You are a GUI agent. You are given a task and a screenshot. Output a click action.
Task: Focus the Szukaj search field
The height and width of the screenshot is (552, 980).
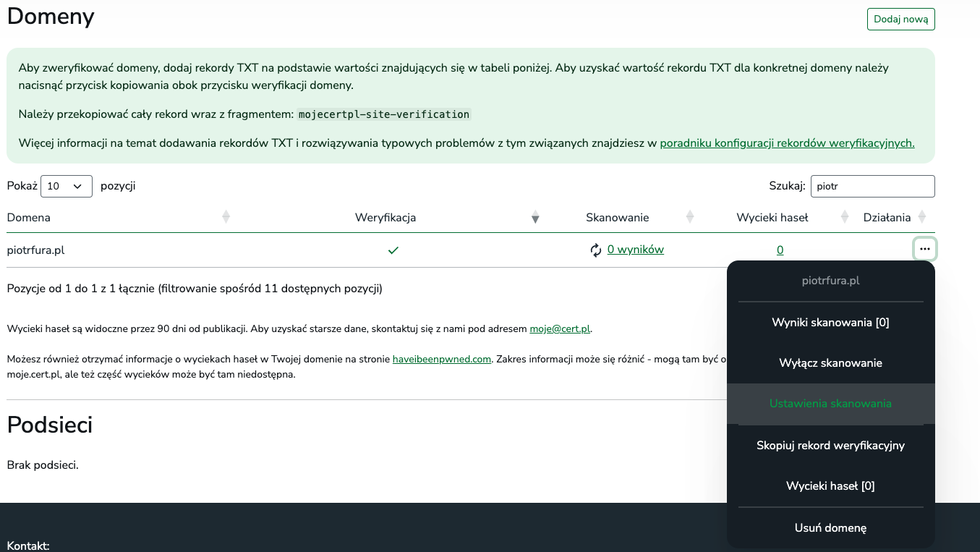pos(872,186)
